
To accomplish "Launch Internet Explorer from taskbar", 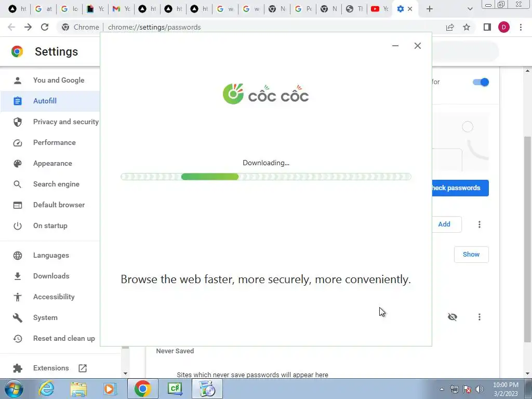I will coord(46,389).
